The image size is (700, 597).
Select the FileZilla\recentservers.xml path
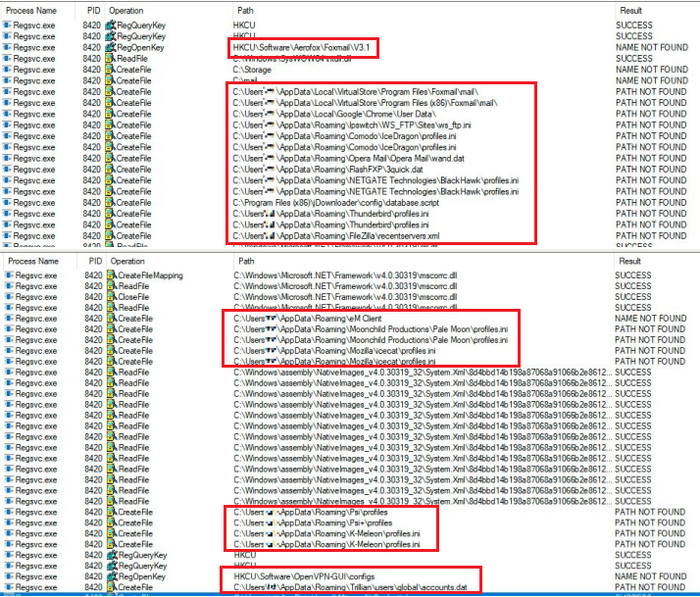pos(336,236)
